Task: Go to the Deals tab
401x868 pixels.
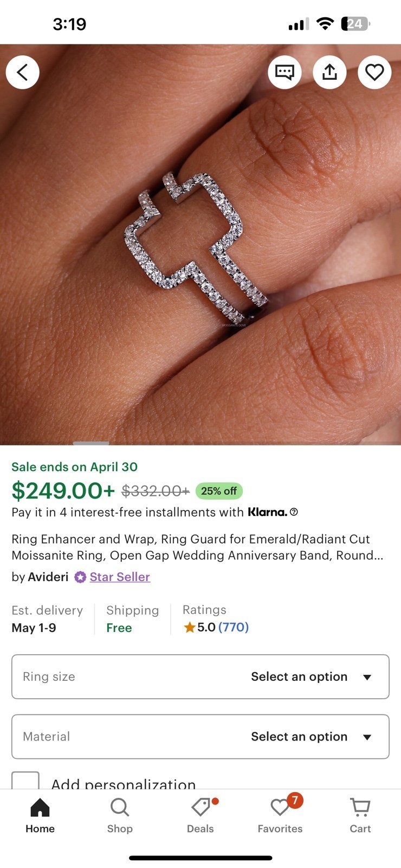Action: tap(200, 815)
